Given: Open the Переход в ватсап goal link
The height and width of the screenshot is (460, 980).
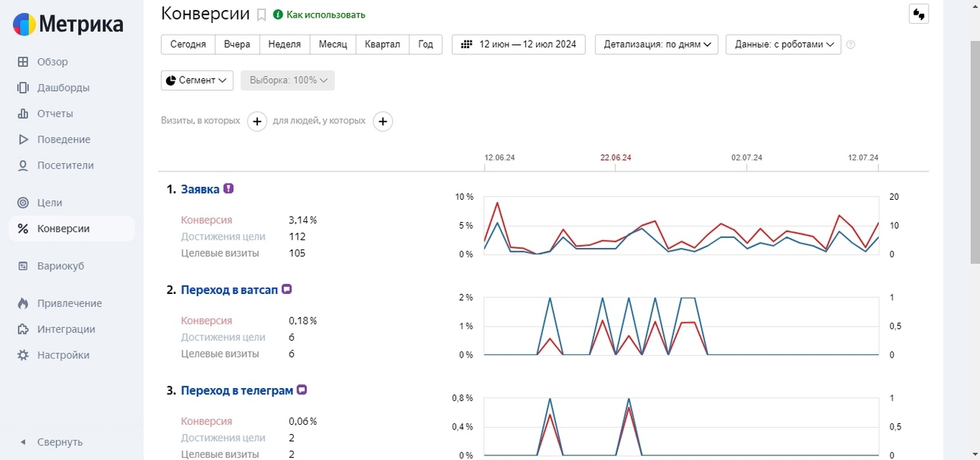Looking at the screenshot, I should [x=228, y=290].
